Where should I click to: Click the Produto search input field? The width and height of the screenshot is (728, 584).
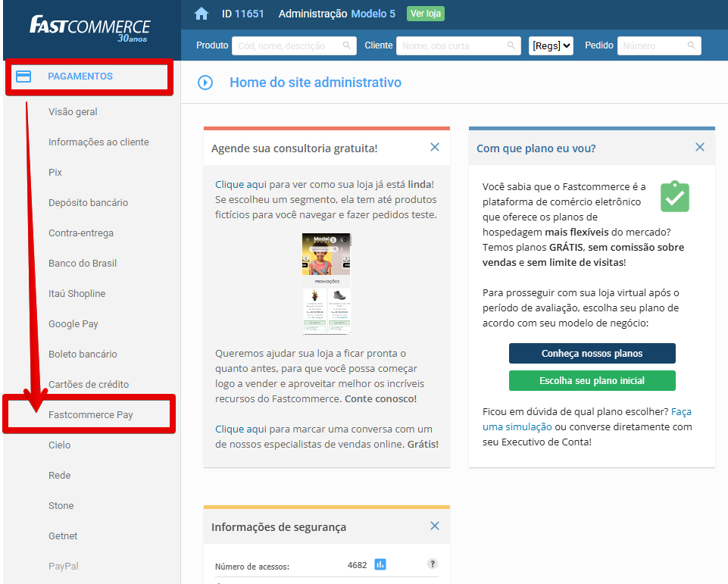(294, 45)
